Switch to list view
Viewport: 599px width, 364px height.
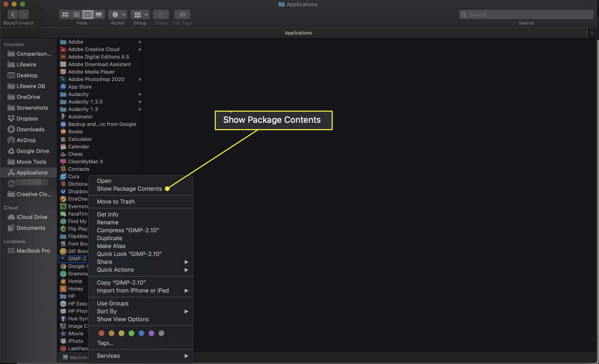(x=76, y=15)
